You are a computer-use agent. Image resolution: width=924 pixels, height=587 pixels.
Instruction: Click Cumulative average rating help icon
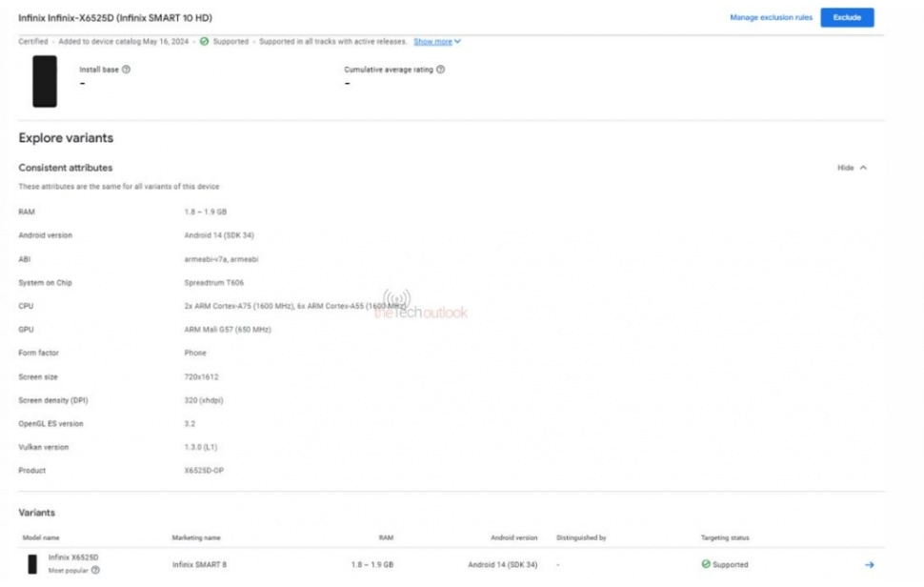click(440, 70)
